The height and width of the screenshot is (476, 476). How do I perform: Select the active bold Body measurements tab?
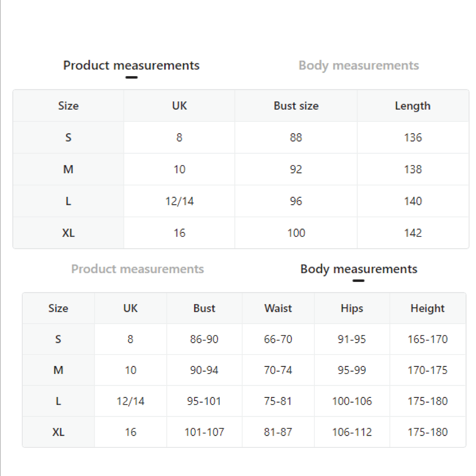click(358, 269)
